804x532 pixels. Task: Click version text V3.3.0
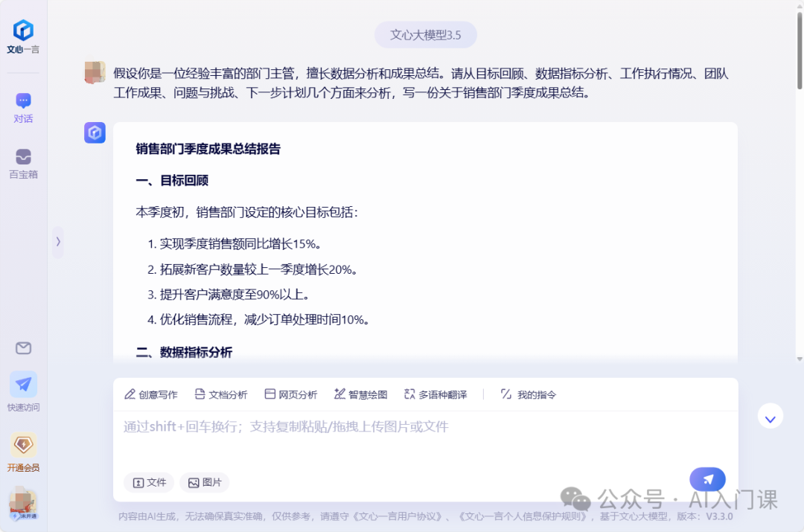point(719,516)
